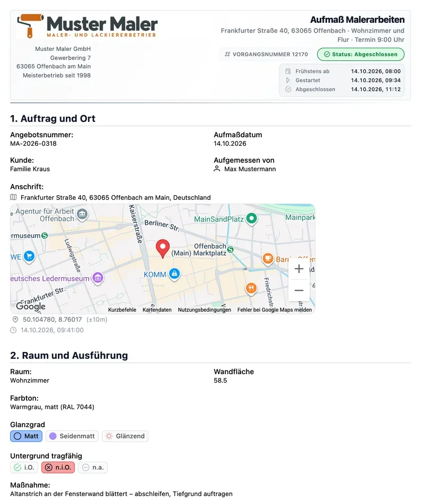
Task: Click the Agentur für Arbeit map marker
Action: click(x=82, y=215)
